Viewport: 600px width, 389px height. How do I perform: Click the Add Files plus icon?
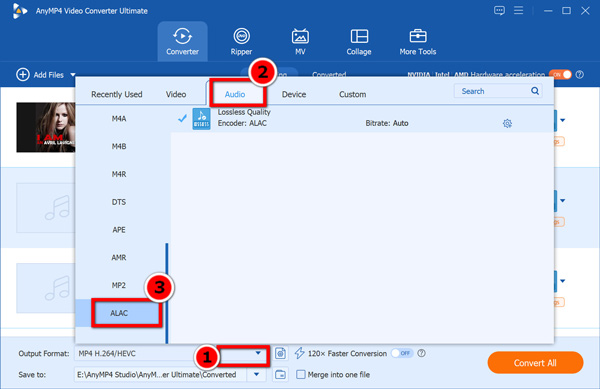[23, 75]
